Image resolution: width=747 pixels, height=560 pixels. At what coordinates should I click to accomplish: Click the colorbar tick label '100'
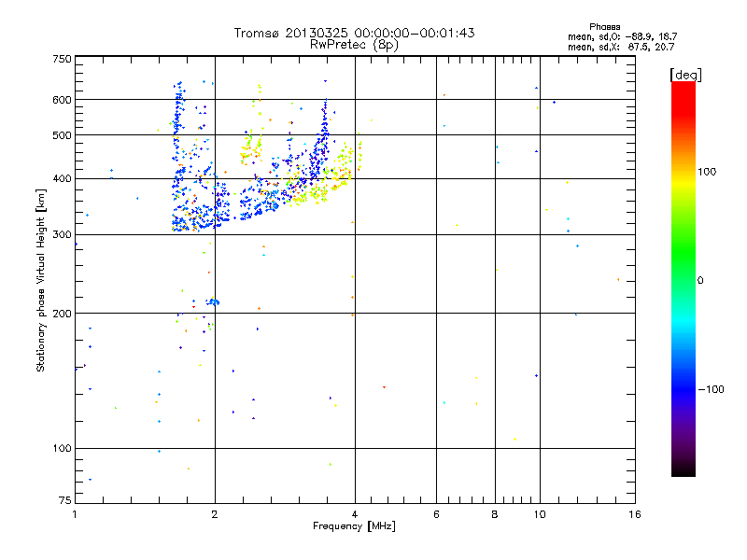pyautogui.click(x=707, y=172)
